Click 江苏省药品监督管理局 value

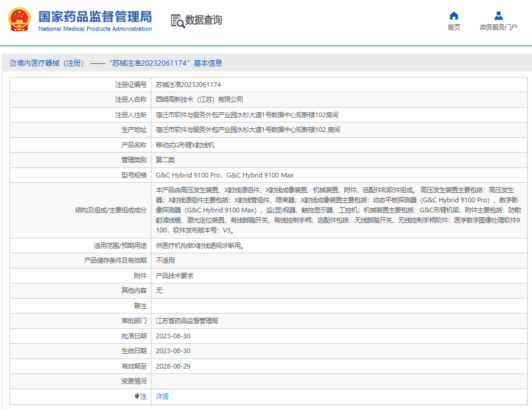pyautogui.click(x=187, y=321)
